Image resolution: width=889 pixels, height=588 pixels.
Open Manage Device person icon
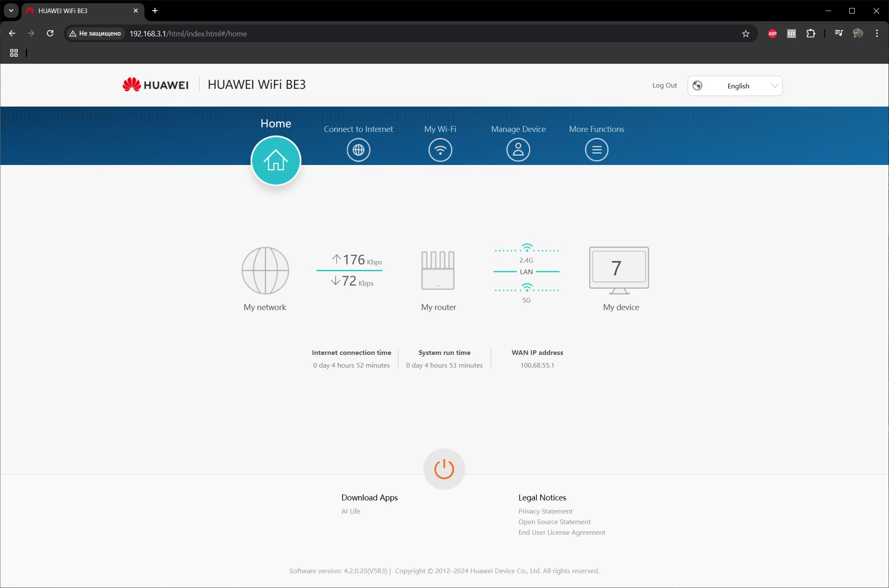click(x=518, y=150)
